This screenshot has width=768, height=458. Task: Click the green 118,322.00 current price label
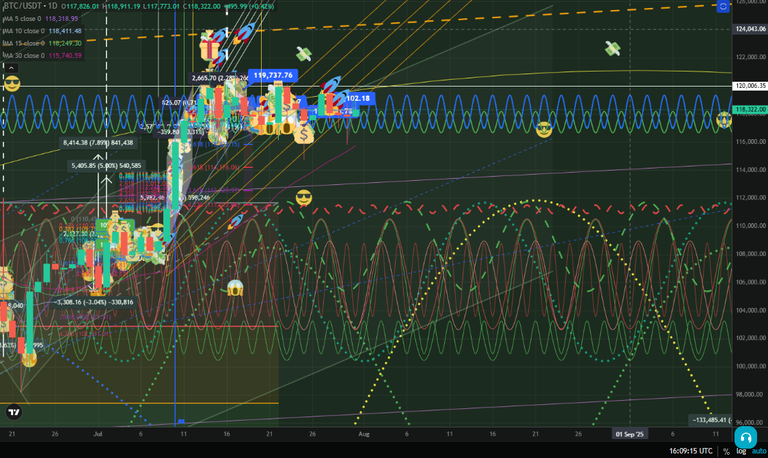(750, 109)
